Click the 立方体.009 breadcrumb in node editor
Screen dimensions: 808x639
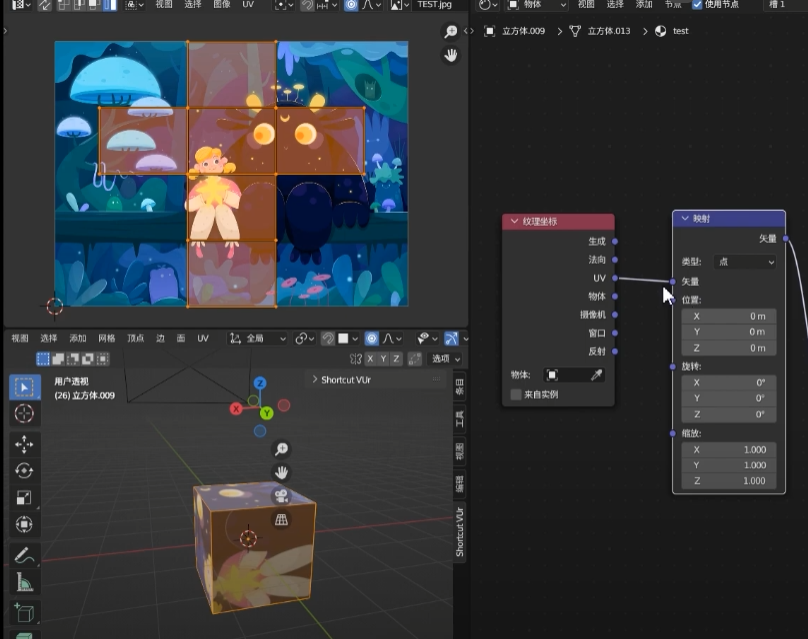[x=522, y=31]
